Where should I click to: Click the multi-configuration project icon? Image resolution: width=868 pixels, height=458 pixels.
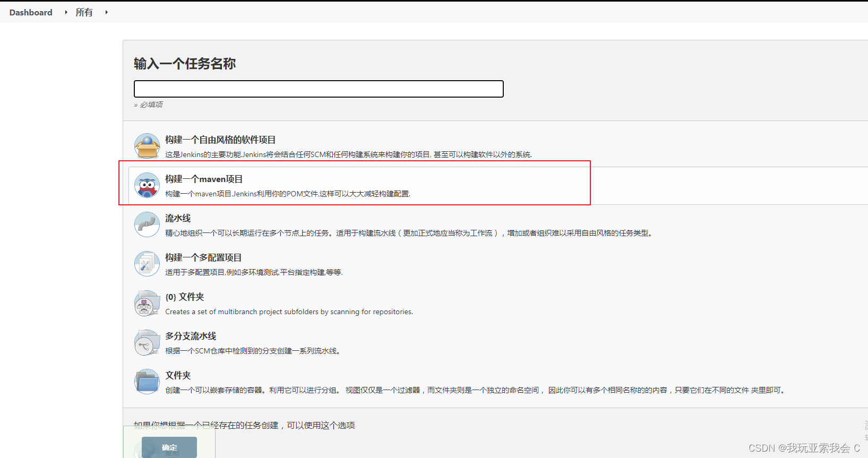tap(147, 264)
